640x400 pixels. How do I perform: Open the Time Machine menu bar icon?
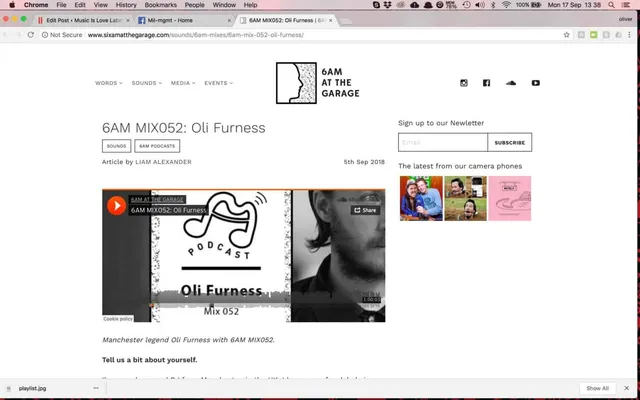tap(467, 5)
